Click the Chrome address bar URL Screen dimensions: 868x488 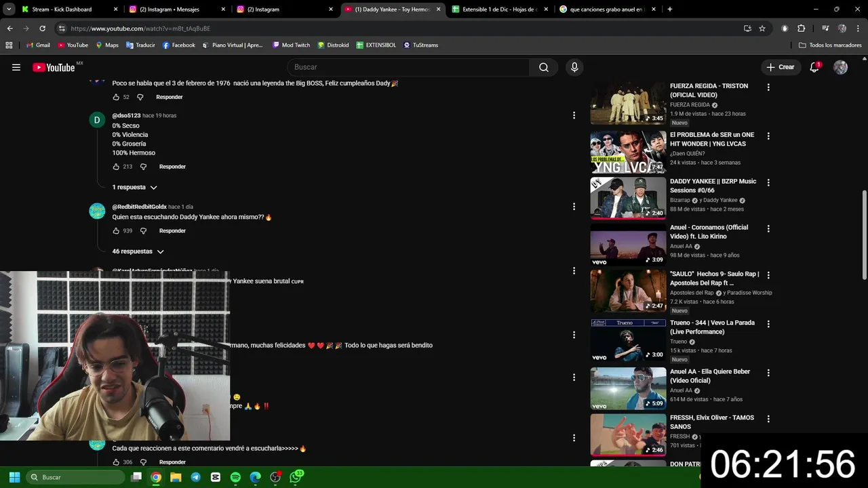click(x=140, y=28)
